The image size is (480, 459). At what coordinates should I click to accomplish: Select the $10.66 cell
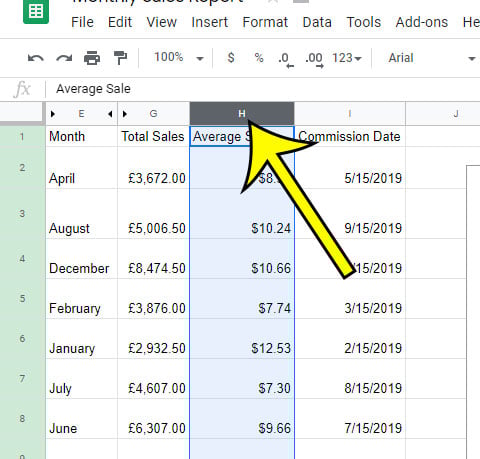pyautogui.click(x=242, y=259)
